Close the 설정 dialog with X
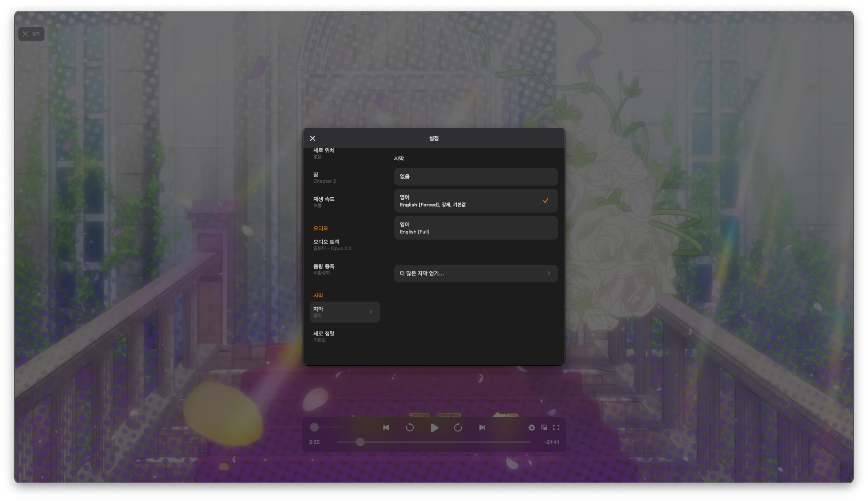868x501 pixels. (x=313, y=138)
